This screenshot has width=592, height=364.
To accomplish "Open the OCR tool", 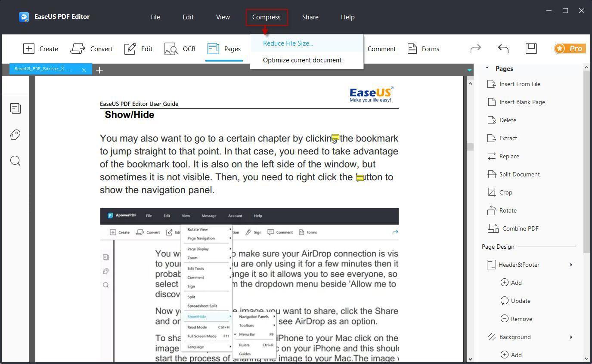I will (x=180, y=49).
